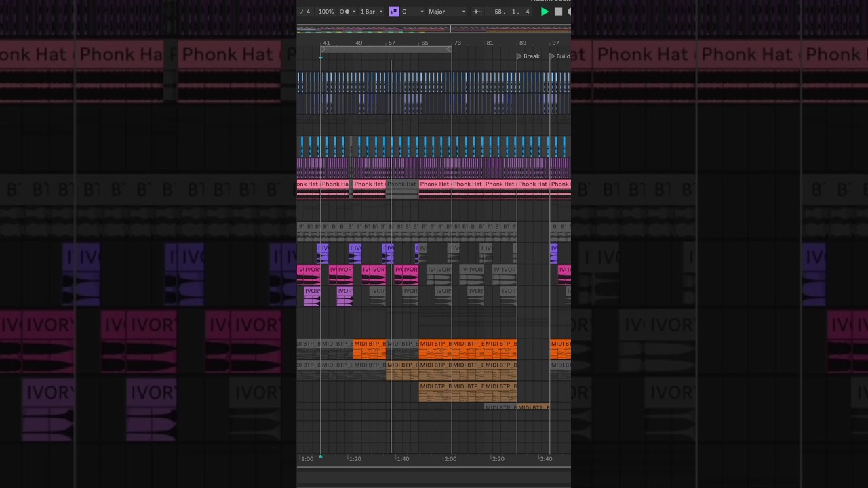
Task: Click bar 49 in the beat ruler
Action: pos(359,43)
